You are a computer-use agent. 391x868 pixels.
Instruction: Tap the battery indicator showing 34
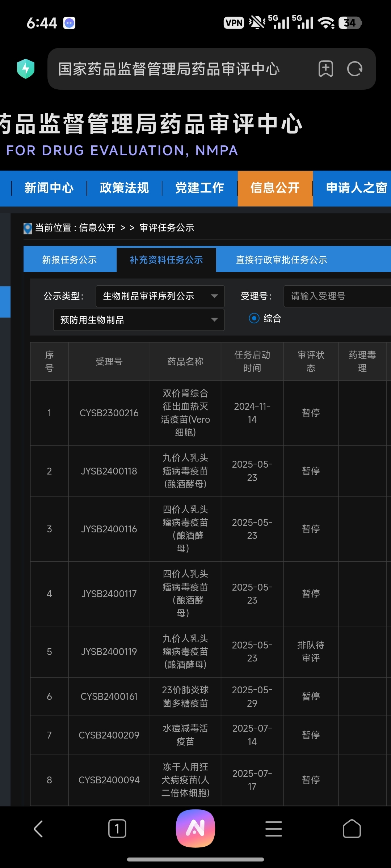(x=350, y=23)
